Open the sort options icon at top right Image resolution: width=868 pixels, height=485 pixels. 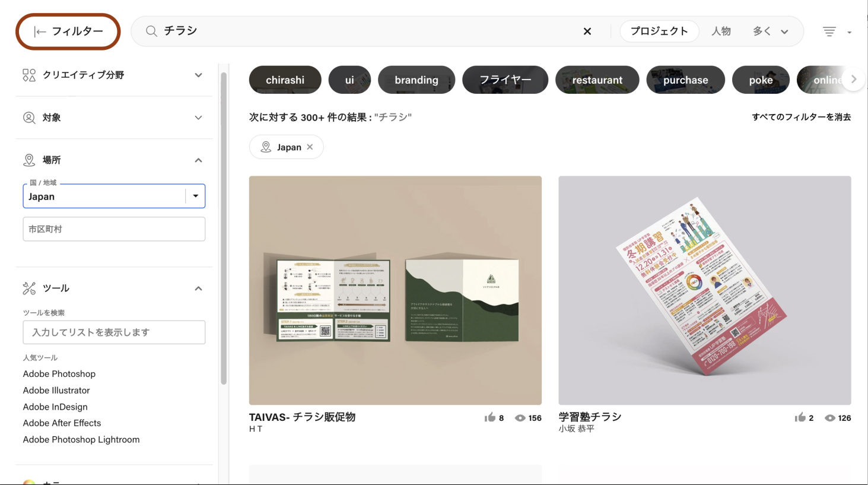point(829,31)
